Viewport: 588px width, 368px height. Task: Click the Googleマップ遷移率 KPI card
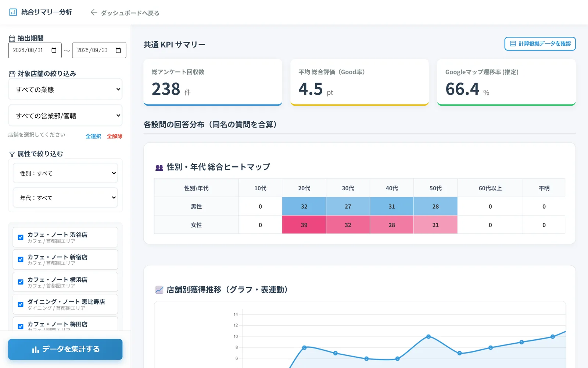pos(506,82)
